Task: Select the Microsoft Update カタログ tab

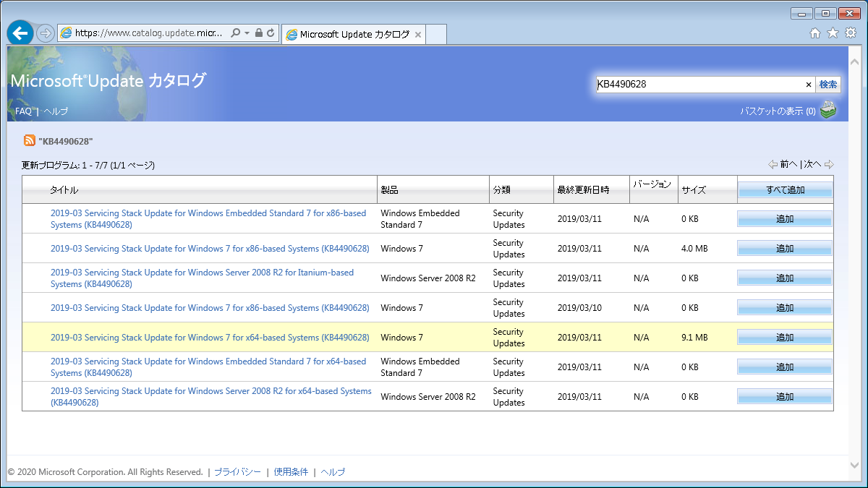Action: click(x=353, y=34)
